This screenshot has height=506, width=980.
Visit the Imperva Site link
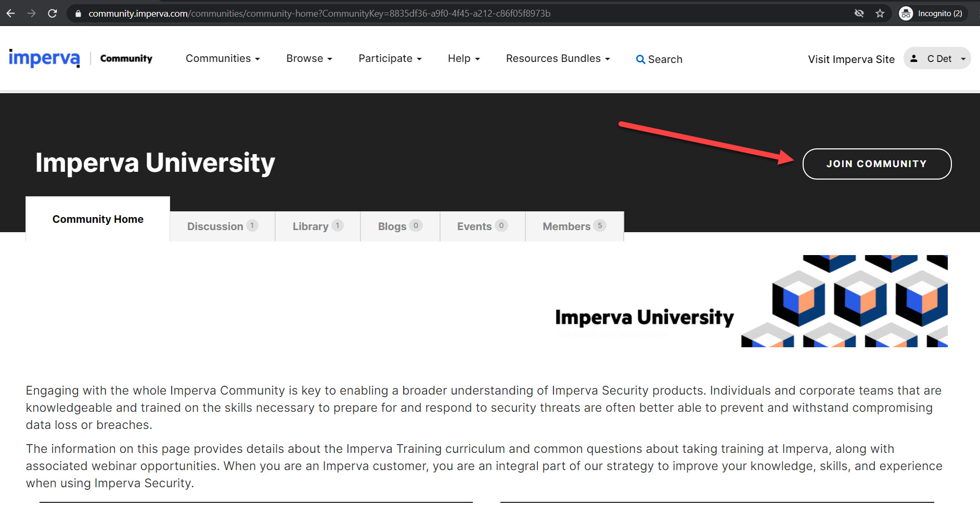tap(851, 59)
